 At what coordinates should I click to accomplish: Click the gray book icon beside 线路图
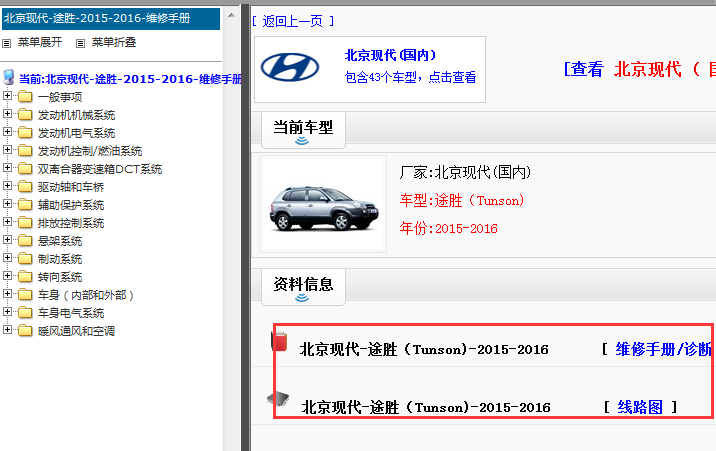[279, 399]
